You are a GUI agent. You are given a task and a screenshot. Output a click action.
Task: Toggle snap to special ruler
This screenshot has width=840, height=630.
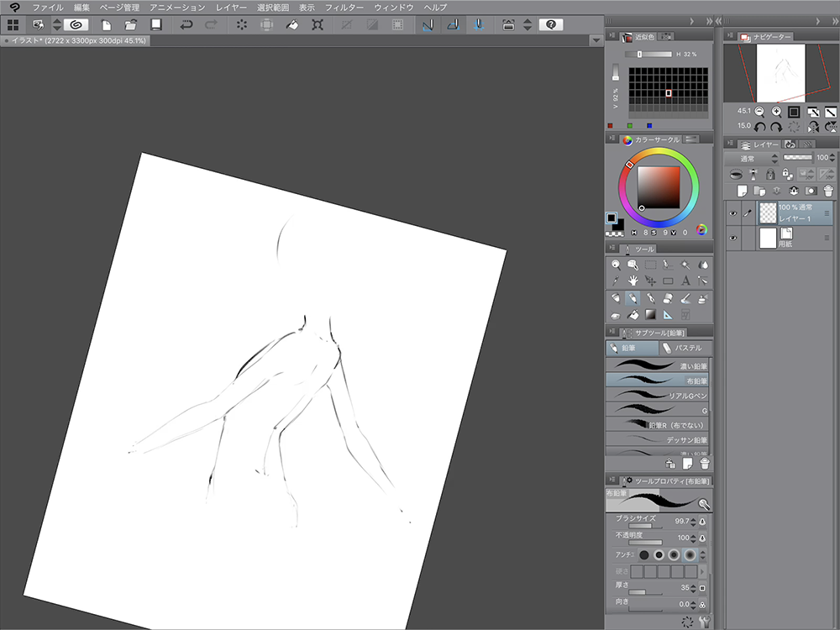pos(453,24)
